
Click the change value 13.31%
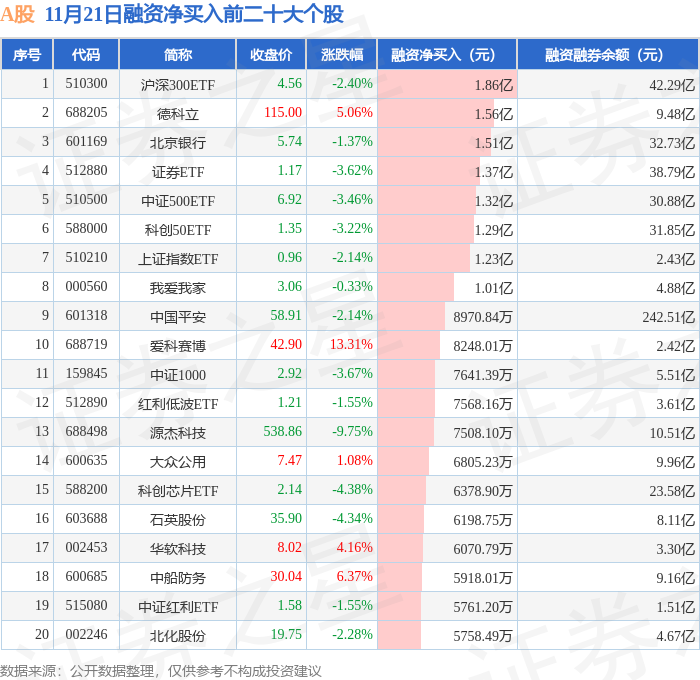pyautogui.click(x=351, y=345)
